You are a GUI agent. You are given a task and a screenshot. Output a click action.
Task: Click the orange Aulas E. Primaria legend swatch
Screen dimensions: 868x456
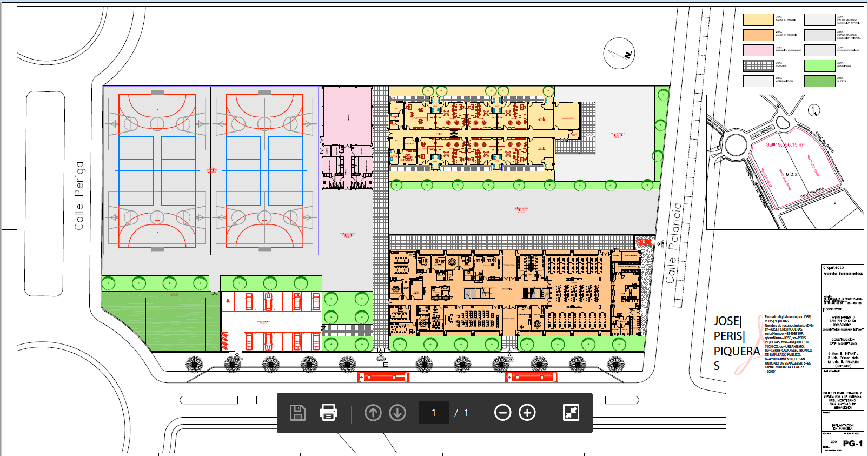tap(758, 35)
